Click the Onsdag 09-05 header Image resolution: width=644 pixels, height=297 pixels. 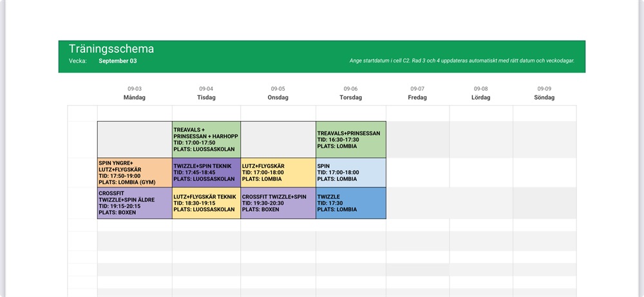coord(278,93)
